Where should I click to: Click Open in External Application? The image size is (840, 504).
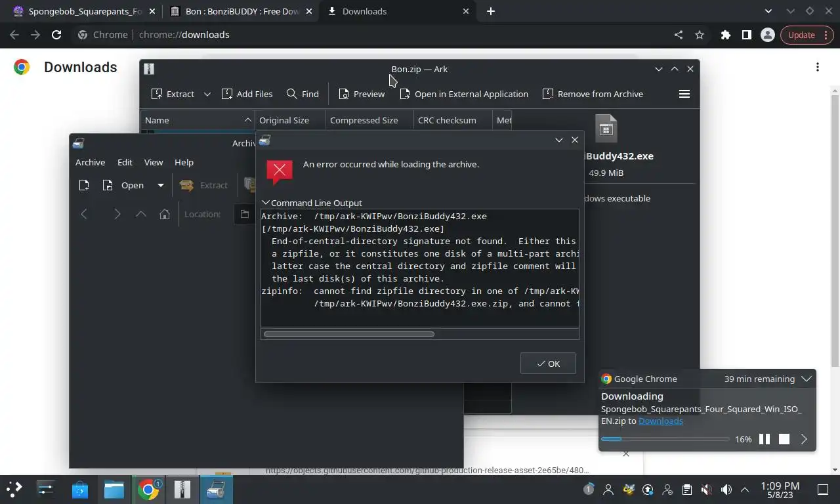(464, 94)
